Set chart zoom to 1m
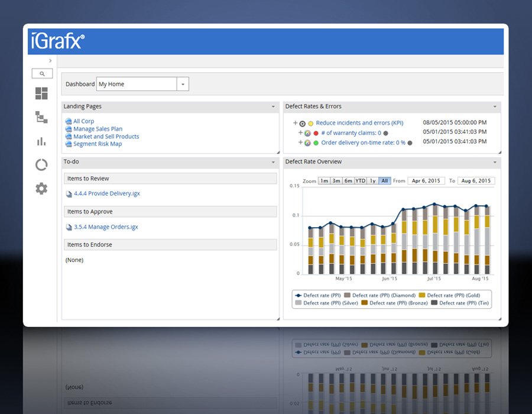This screenshot has width=532, height=414. [325, 181]
